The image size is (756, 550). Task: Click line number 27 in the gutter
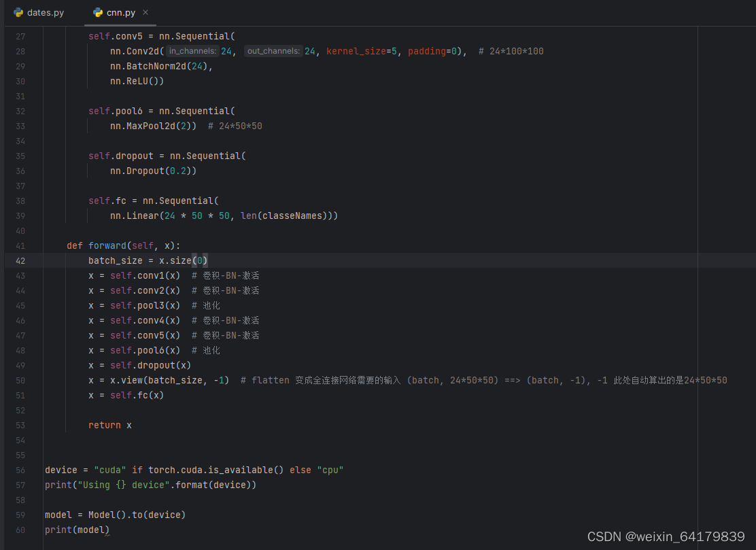click(x=20, y=37)
